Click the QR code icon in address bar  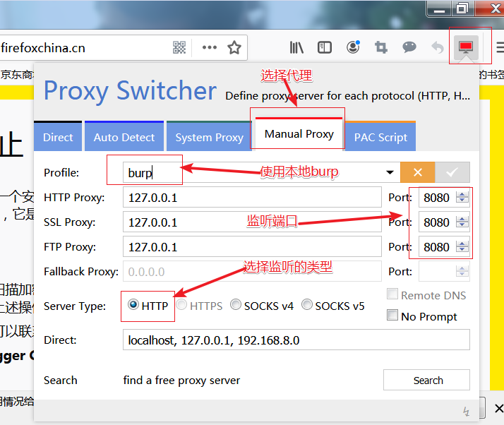pyautogui.click(x=179, y=47)
